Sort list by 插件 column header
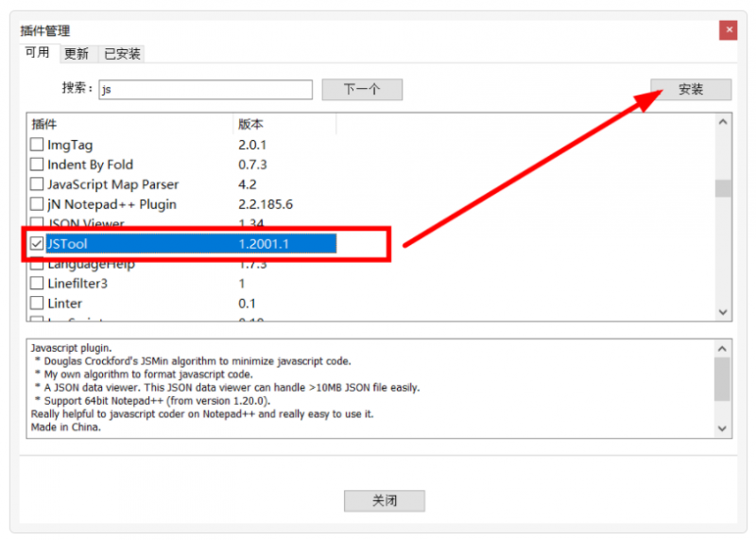Screen dimensions: 756x540 (129, 124)
